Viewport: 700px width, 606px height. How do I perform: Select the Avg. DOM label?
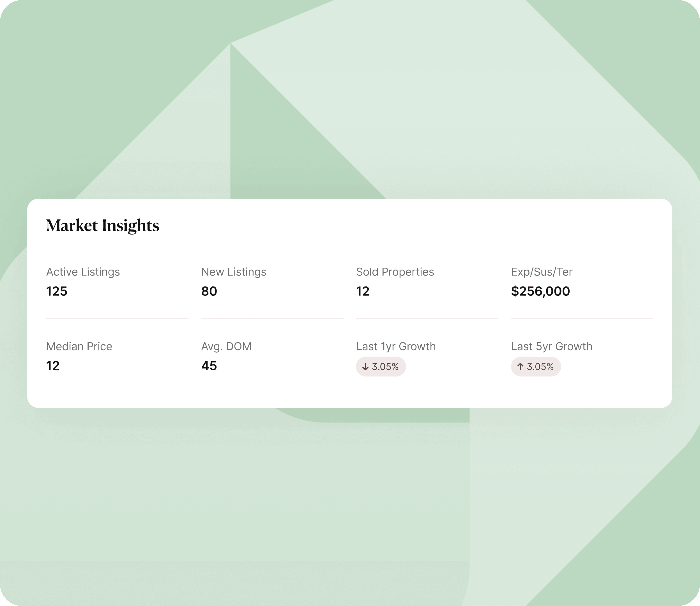(x=226, y=346)
